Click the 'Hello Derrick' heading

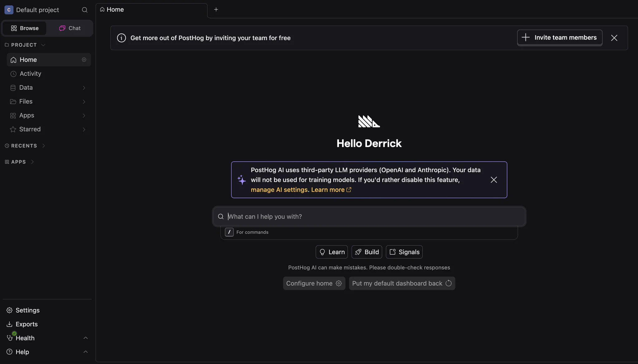[x=369, y=144]
